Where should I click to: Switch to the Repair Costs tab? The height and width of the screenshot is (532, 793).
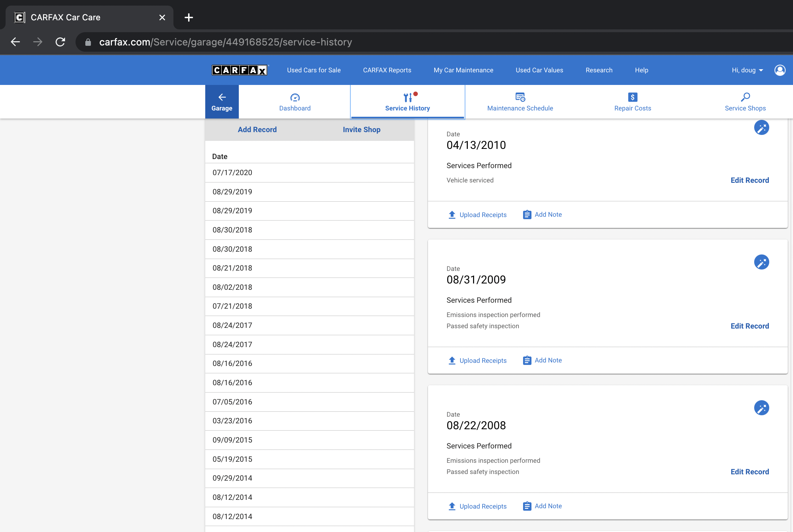(633, 102)
